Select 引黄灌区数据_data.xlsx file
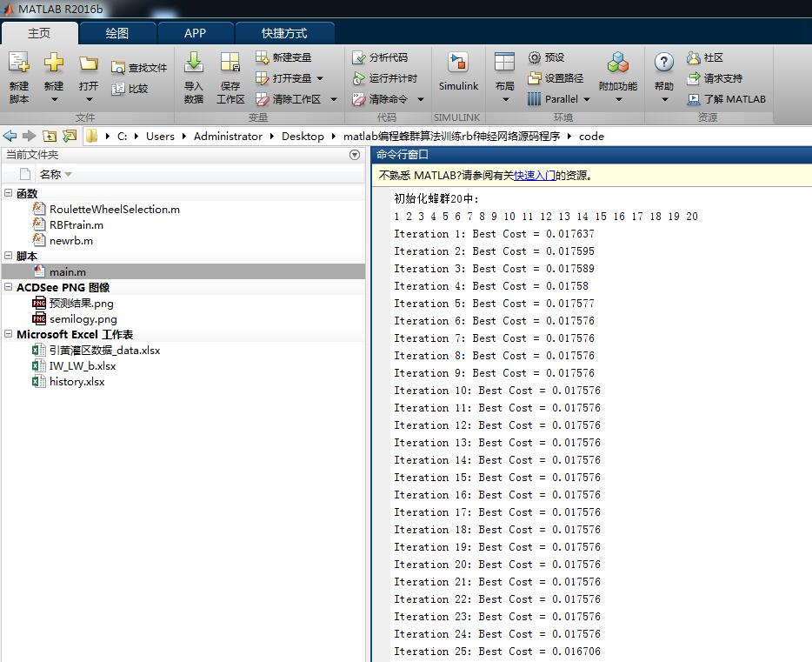812x662 pixels. 104,351
